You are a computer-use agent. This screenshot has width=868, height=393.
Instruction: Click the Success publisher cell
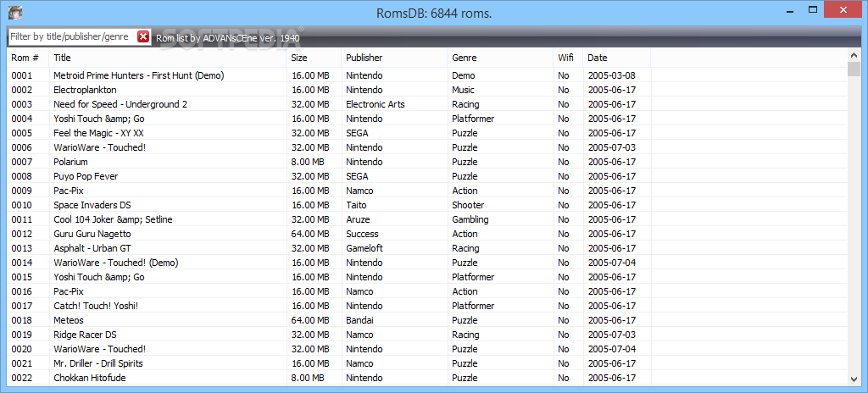tap(362, 234)
